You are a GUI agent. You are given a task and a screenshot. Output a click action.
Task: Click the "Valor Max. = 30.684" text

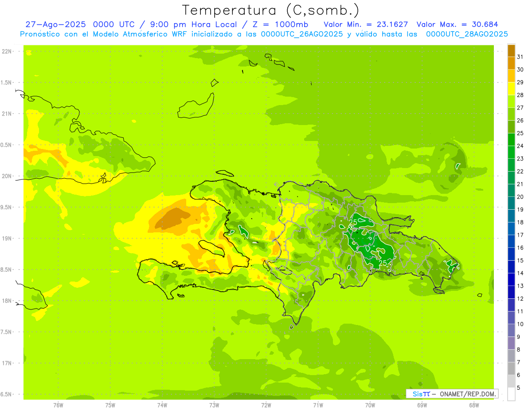458,24
